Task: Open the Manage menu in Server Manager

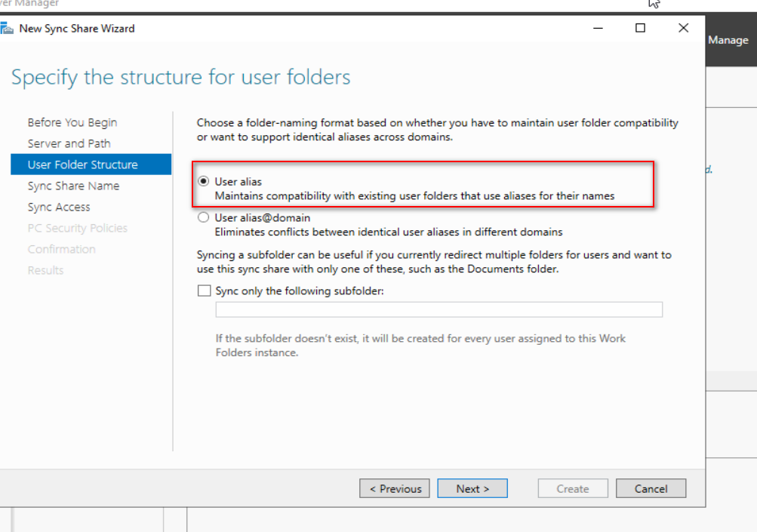Action: (727, 39)
